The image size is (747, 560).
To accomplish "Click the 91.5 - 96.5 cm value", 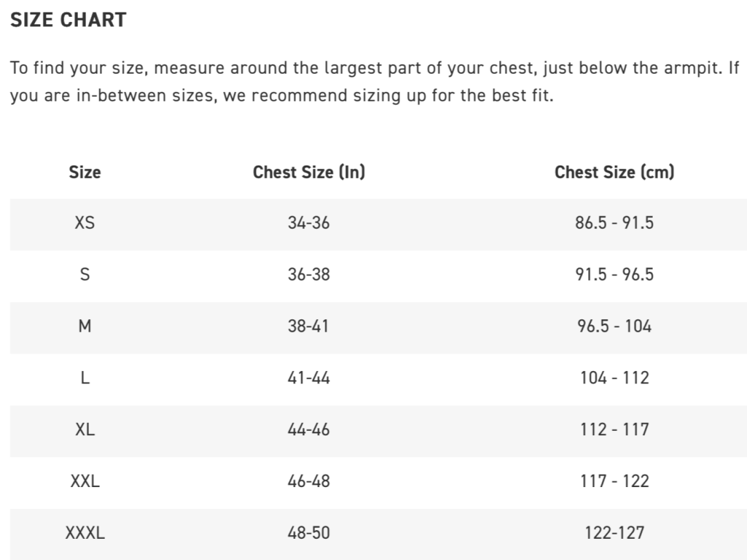I will tap(614, 275).
